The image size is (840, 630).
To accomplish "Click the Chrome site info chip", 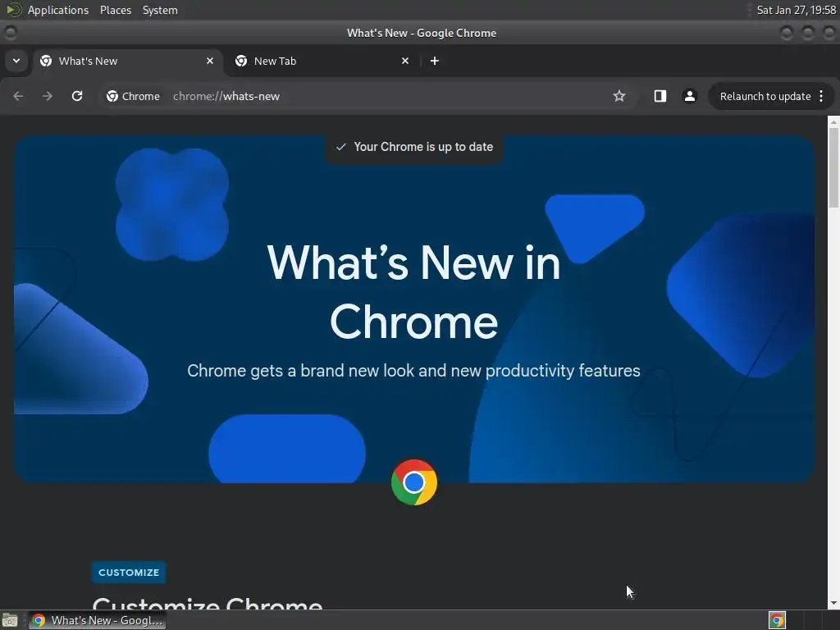I will 134,96.
